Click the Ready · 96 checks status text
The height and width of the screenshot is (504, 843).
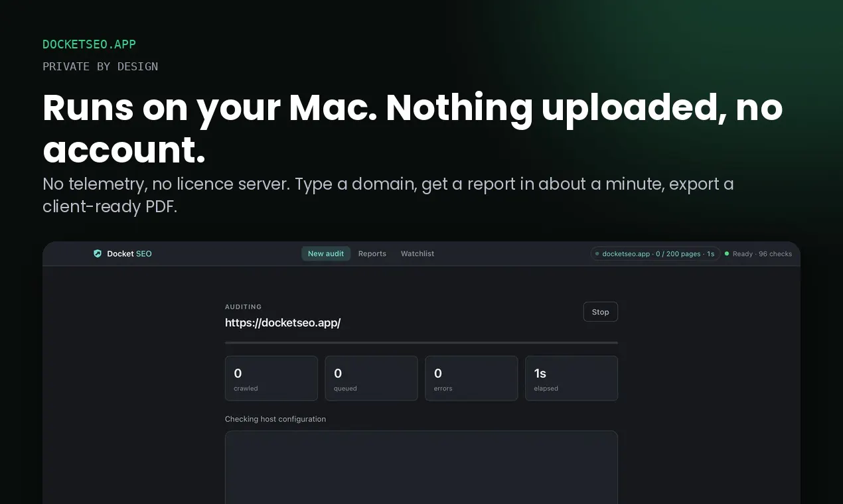(762, 253)
